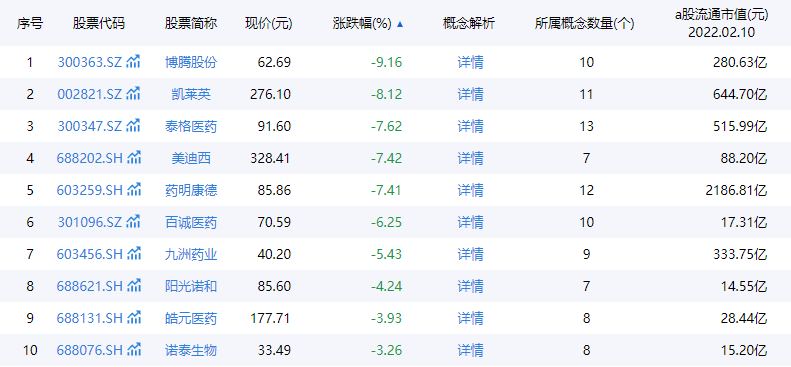Click the 概念解析 column header
791x367 pixels.
469,23
